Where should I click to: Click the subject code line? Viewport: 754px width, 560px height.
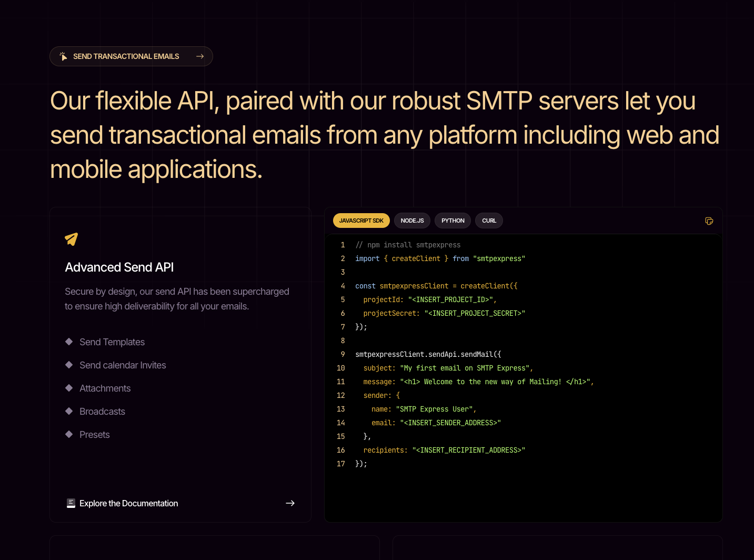(448, 368)
